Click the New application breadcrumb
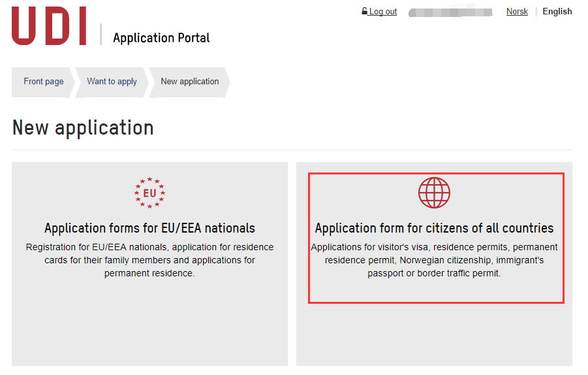 (190, 82)
